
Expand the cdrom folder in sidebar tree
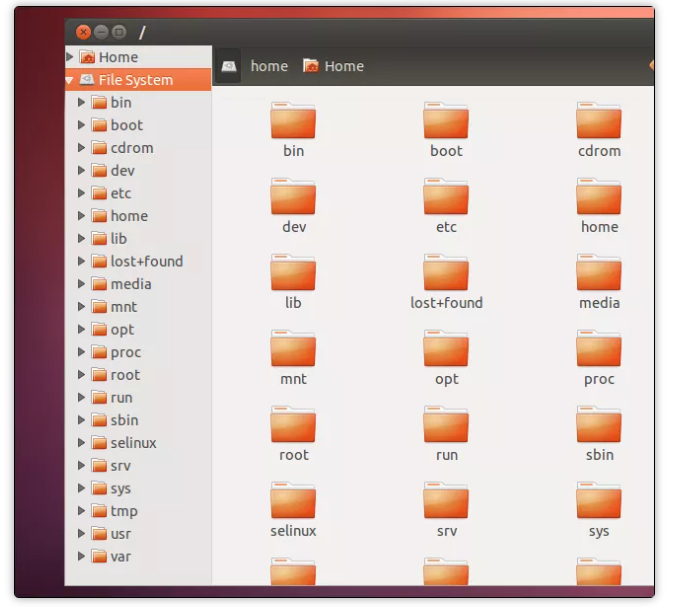click(81, 148)
